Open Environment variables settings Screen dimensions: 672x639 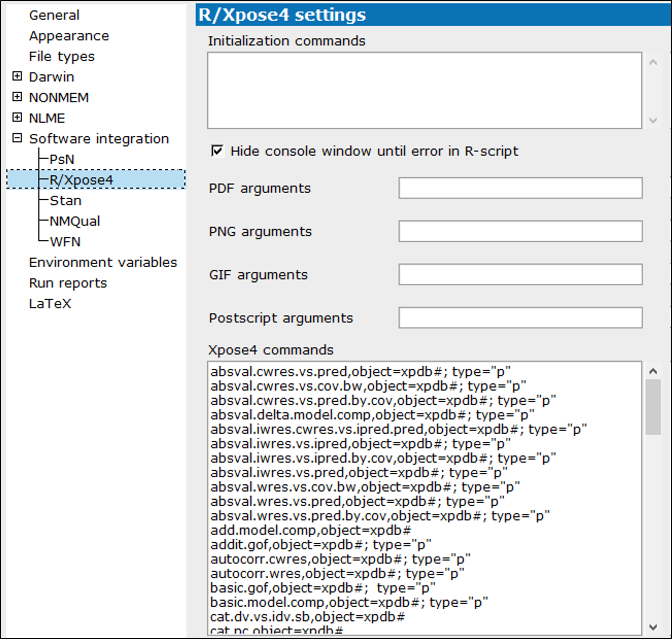(103, 263)
